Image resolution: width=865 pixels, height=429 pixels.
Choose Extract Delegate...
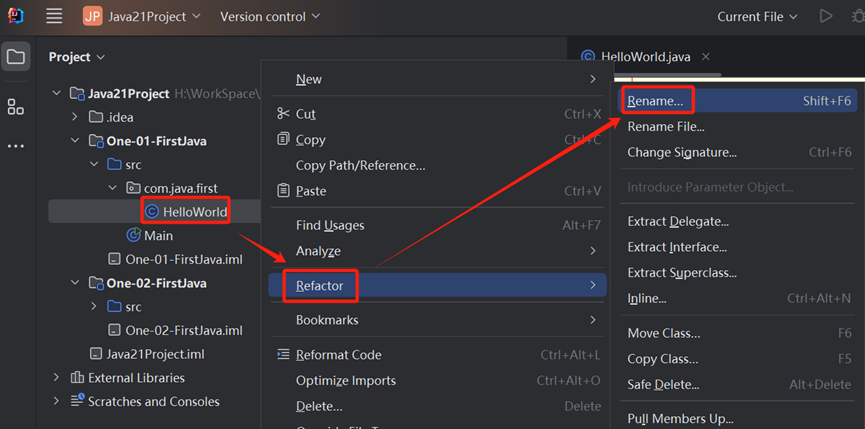(739, 222)
